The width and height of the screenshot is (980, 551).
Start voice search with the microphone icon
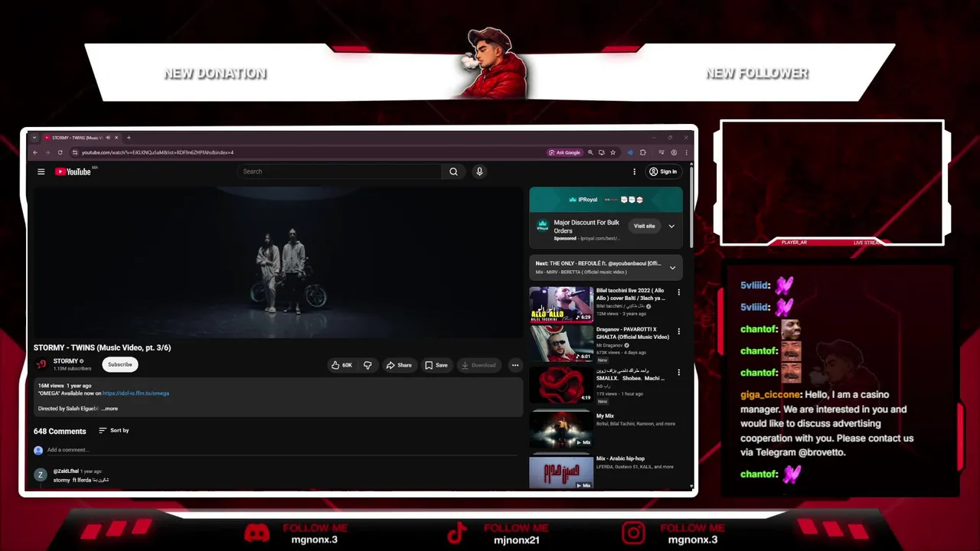[479, 171]
